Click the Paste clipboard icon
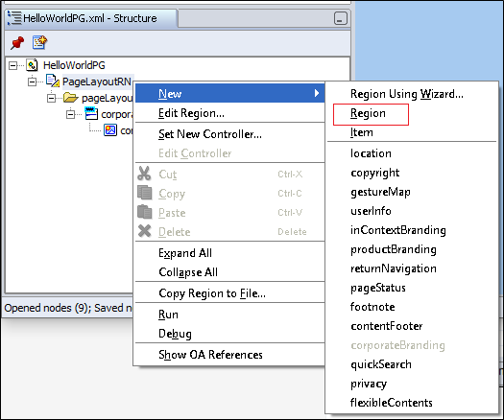The height and width of the screenshot is (420, 504). point(145,212)
